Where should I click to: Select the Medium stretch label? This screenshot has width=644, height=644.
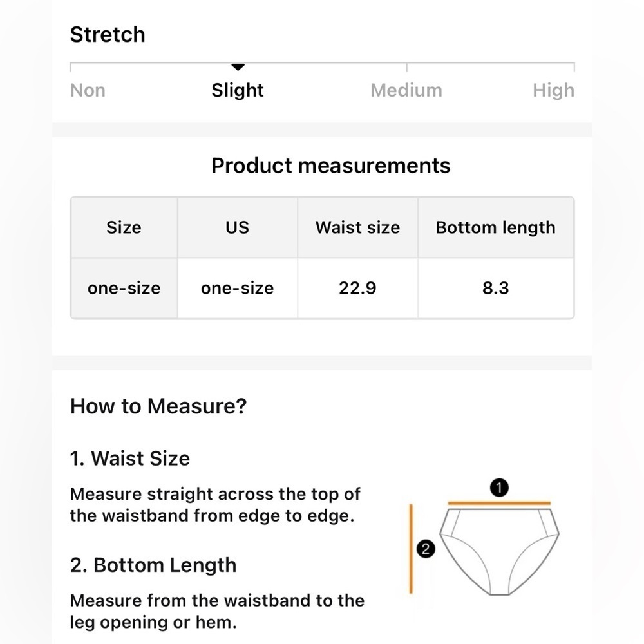406,90
